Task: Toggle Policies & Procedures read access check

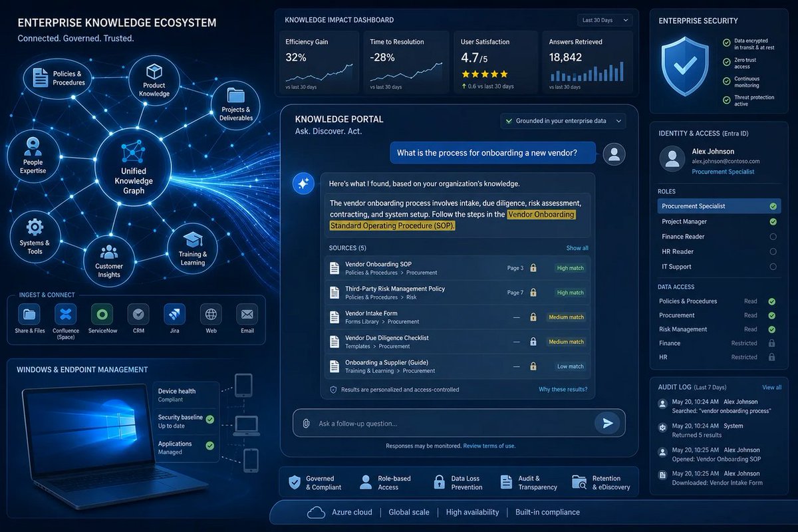Action: click(x=771, y=301)
